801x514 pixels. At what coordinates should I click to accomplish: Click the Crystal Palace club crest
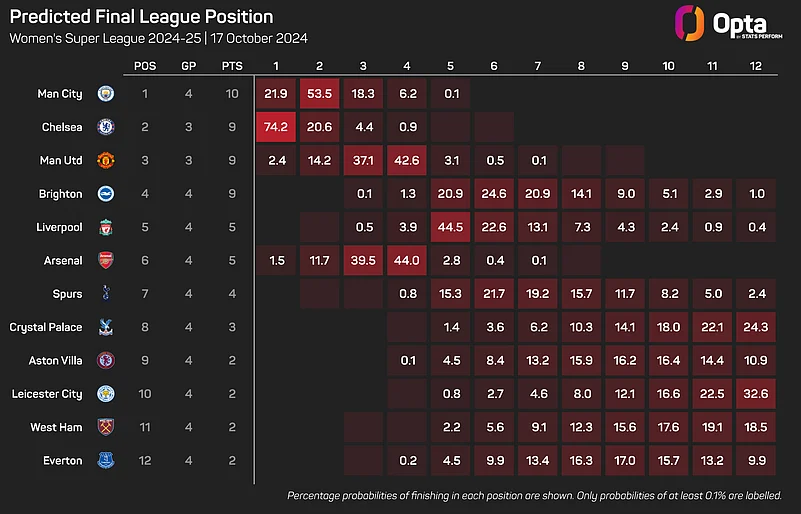pyautogui.click(x=106, y=327)
